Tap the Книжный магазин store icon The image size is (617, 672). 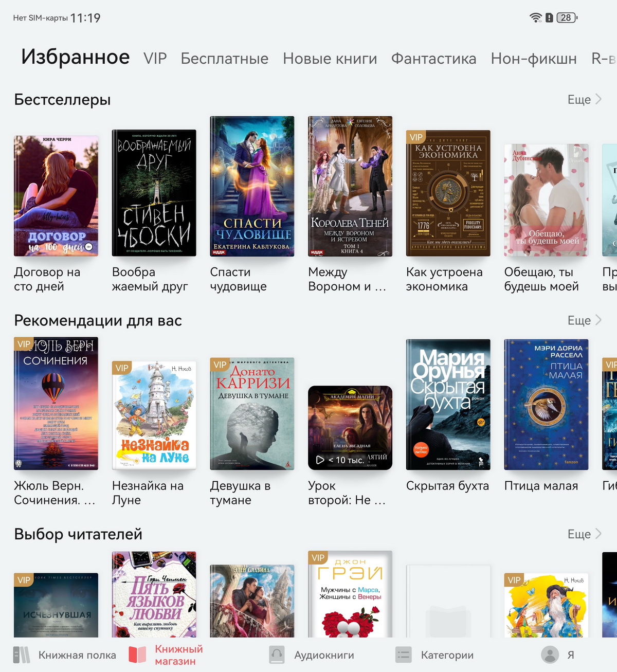click(137, 655)
